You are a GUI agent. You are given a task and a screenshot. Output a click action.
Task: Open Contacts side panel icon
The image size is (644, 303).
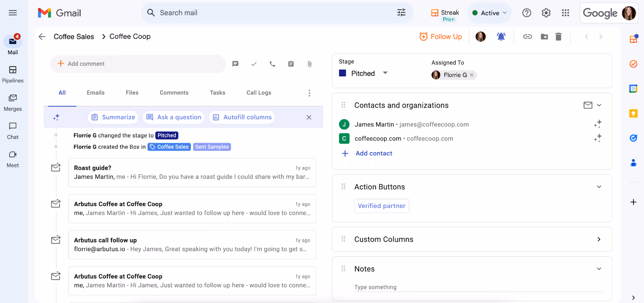coord(633,163)
